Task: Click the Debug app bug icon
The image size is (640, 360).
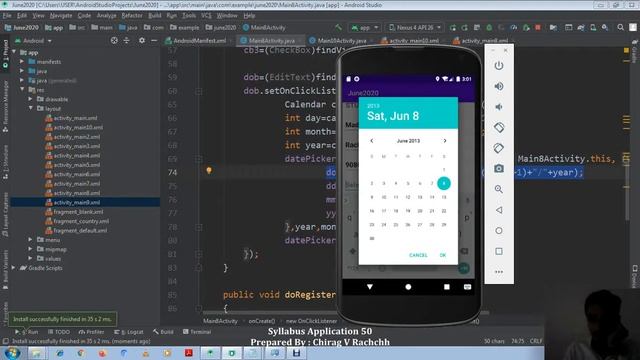Action: [x=489, y=27]
